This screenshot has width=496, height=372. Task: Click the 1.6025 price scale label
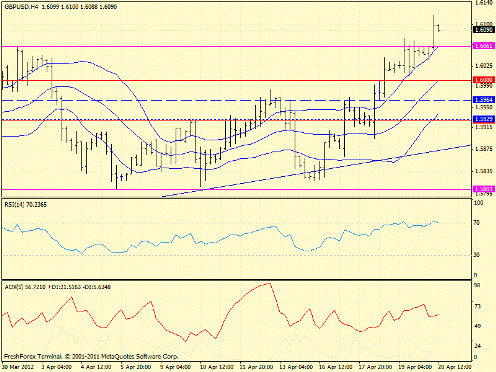483,66
